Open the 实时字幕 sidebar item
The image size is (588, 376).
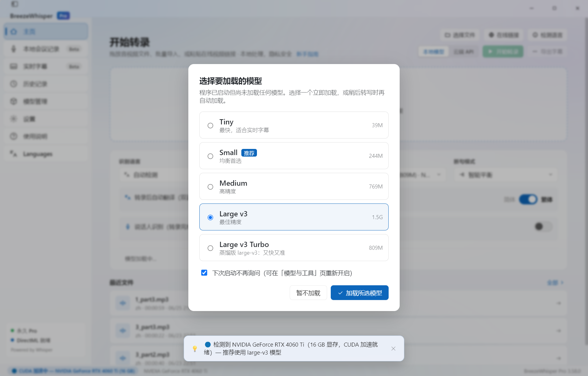(46, 66)
